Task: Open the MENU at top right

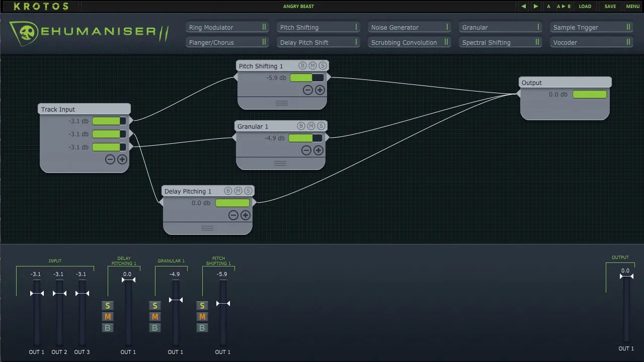Action: (x=632, y=7)
